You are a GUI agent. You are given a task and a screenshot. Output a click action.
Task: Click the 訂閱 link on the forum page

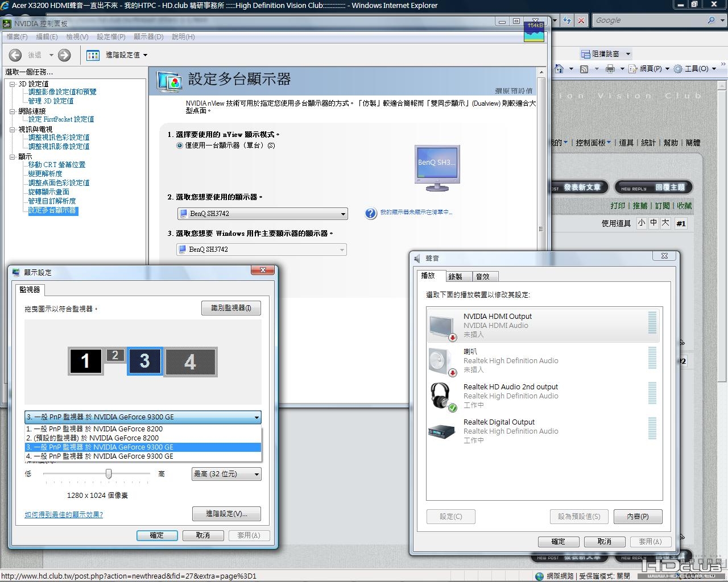click(x=662, y=206)
